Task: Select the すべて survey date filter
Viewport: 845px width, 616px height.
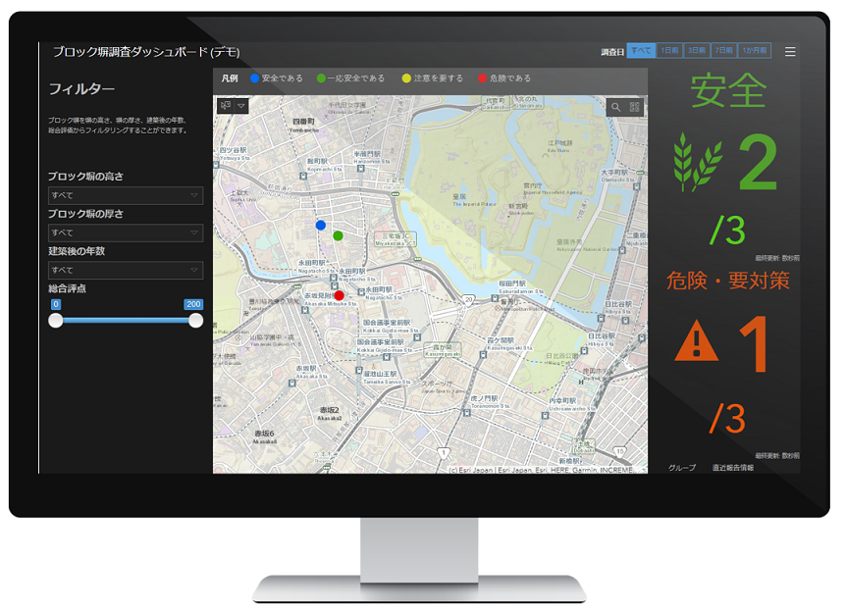Action: click(641, 51)
